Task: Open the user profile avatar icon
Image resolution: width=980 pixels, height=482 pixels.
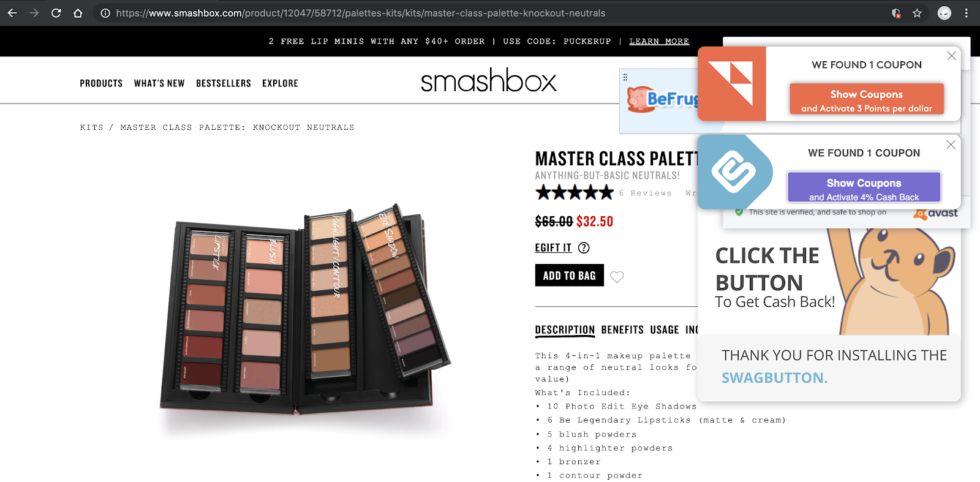Action: coord(944,13)
